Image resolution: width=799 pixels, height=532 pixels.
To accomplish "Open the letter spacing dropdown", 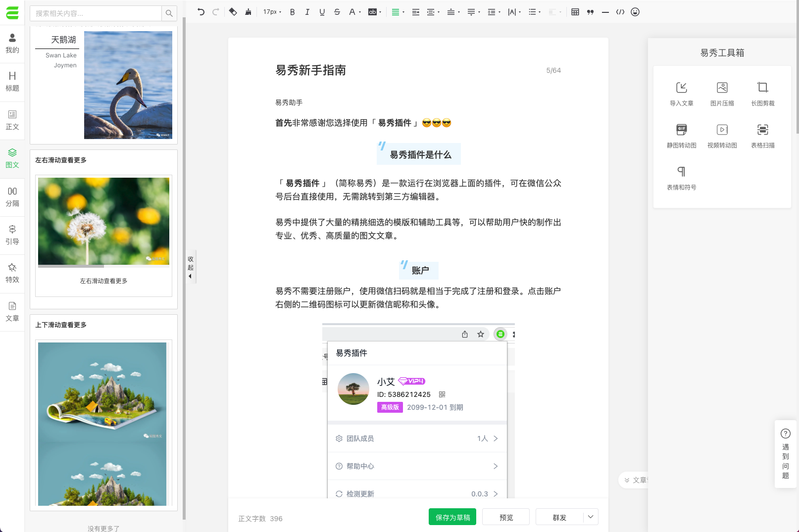I will pyautogui.click(x=514, y=12).
